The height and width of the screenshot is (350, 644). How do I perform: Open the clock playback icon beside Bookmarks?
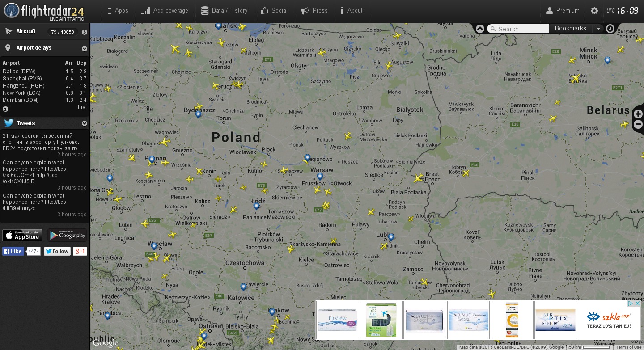coord(610,29)
